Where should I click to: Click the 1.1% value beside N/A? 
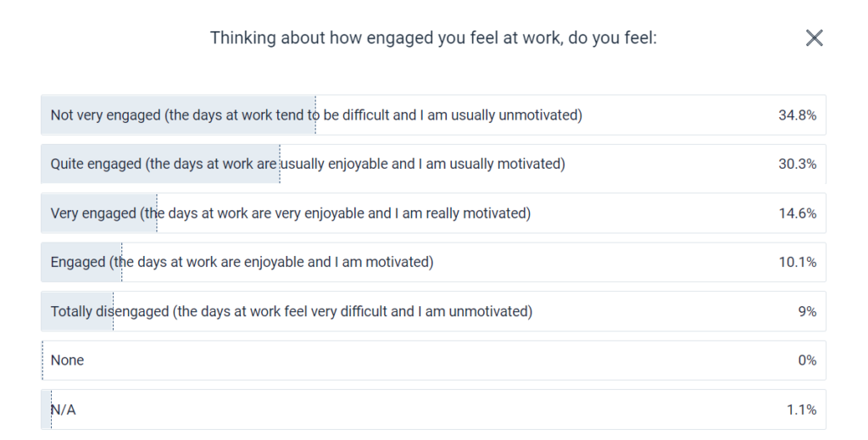[x=801, y=409]
